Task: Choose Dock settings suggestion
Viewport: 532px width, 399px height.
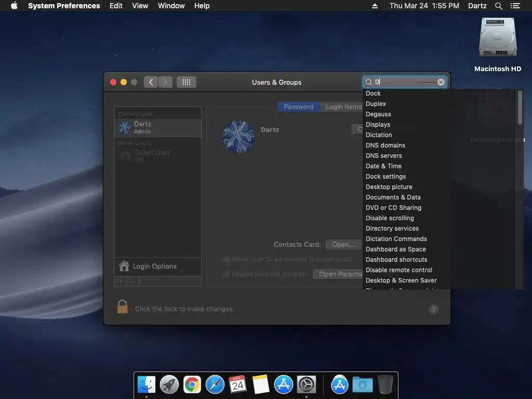Action: (x=386, y=177)
